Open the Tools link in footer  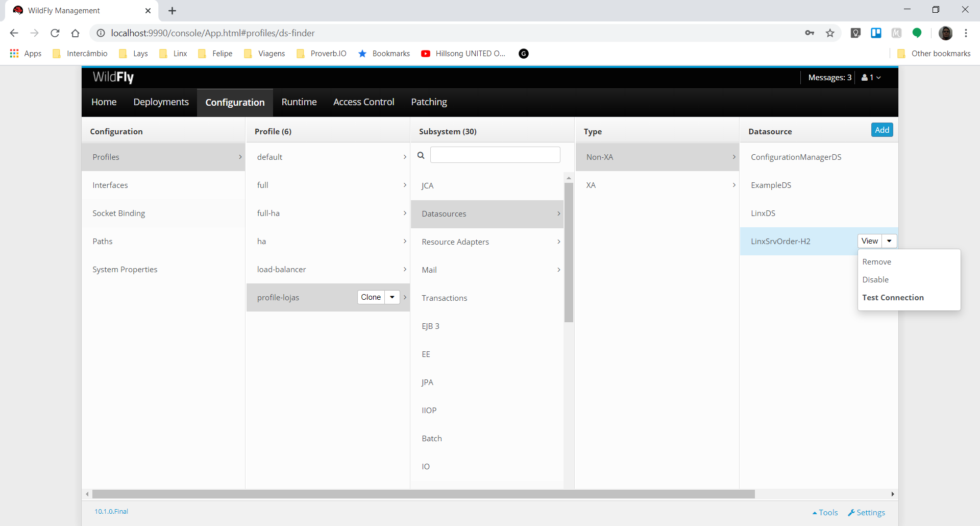click(825, 513)
